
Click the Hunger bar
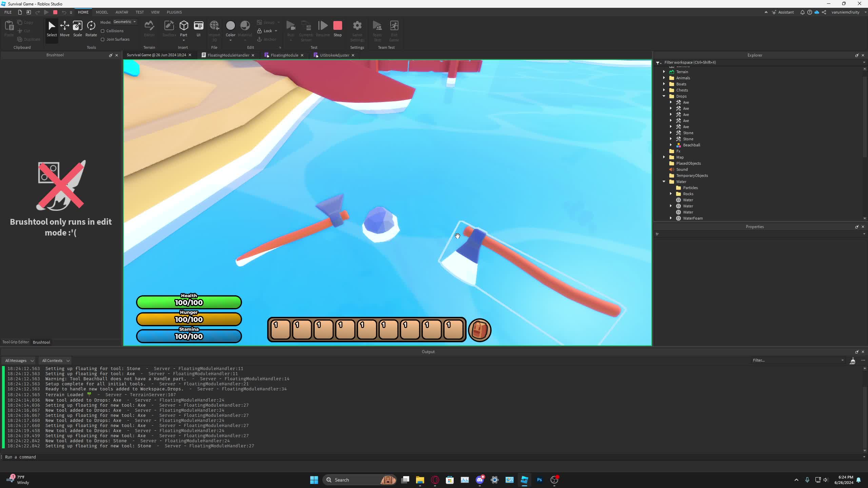189,319
